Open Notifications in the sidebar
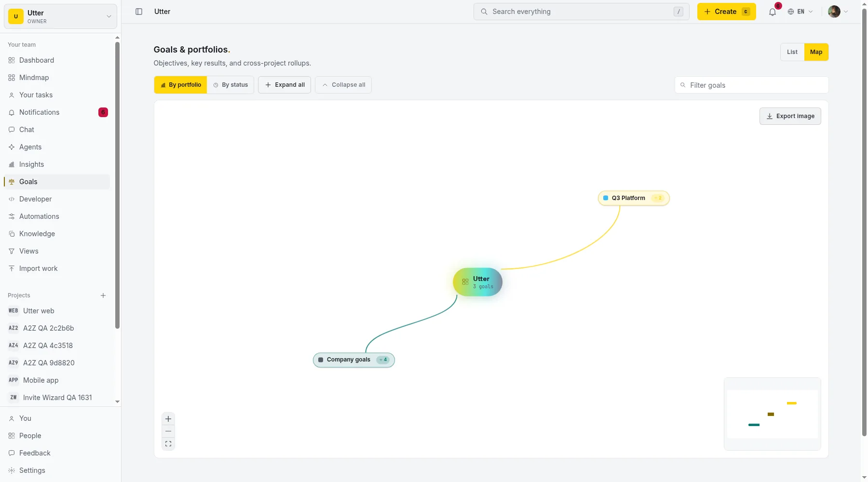 57,112
